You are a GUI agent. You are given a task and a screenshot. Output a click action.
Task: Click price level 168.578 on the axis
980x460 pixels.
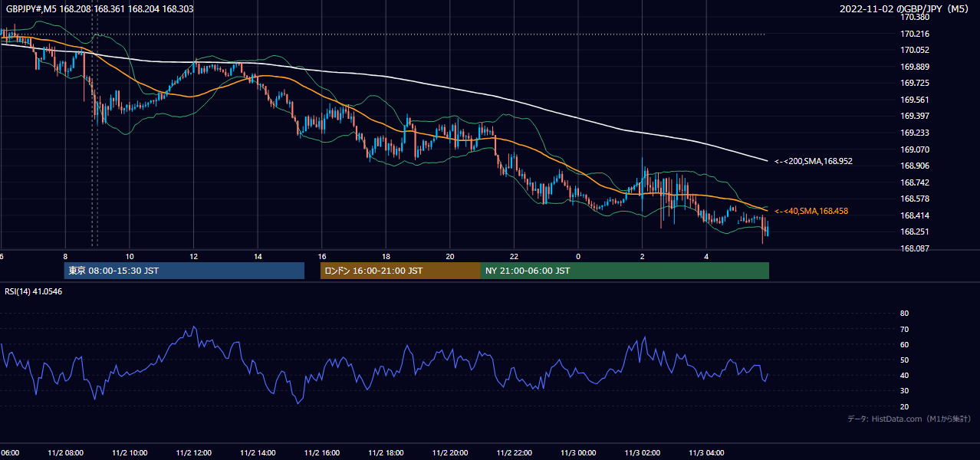tap(915, 199)
